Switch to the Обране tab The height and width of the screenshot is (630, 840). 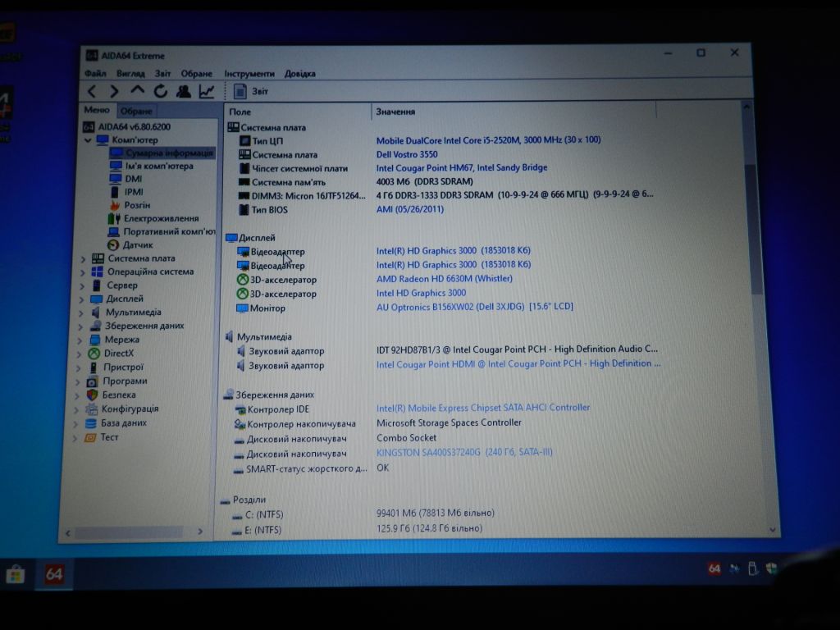[x=136, y=112]
